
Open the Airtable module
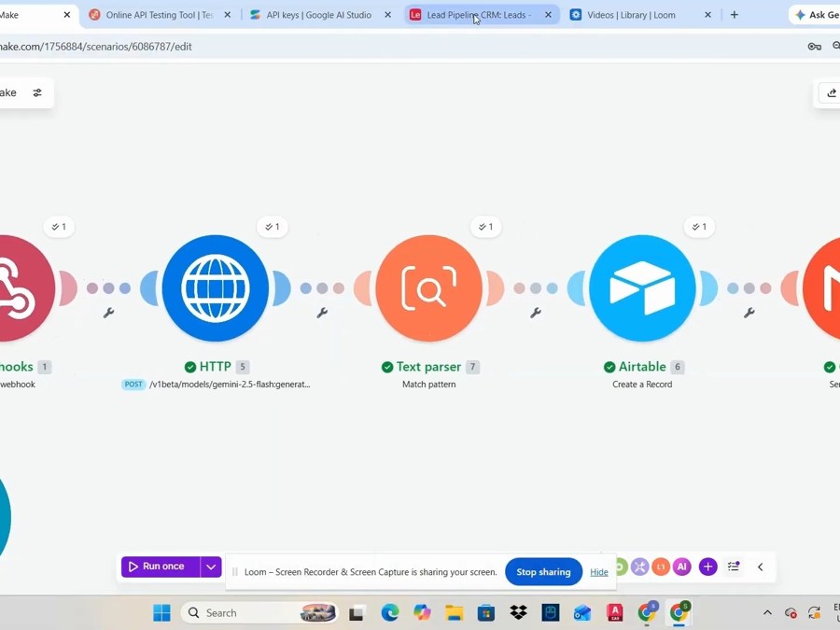(642, 288)
